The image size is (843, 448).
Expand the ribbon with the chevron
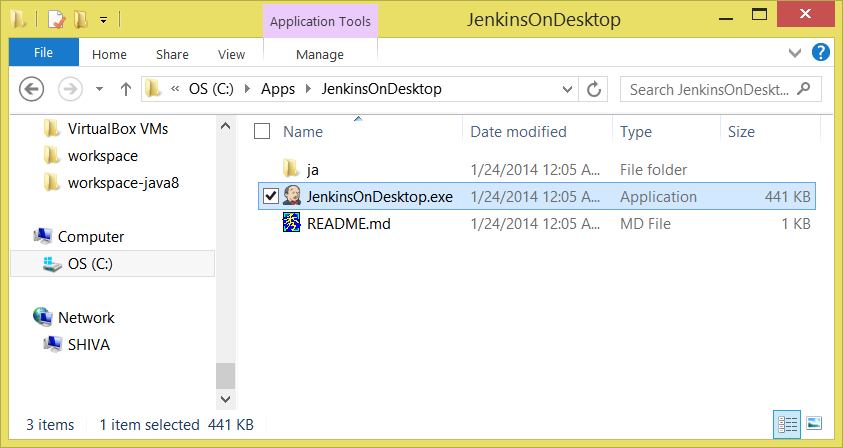tap(795, 53)
